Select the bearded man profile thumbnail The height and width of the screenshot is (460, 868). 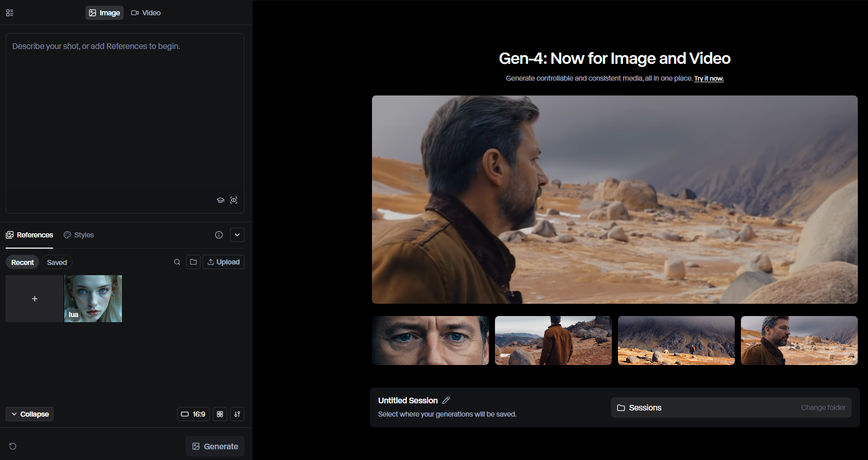tap(799, 341)
